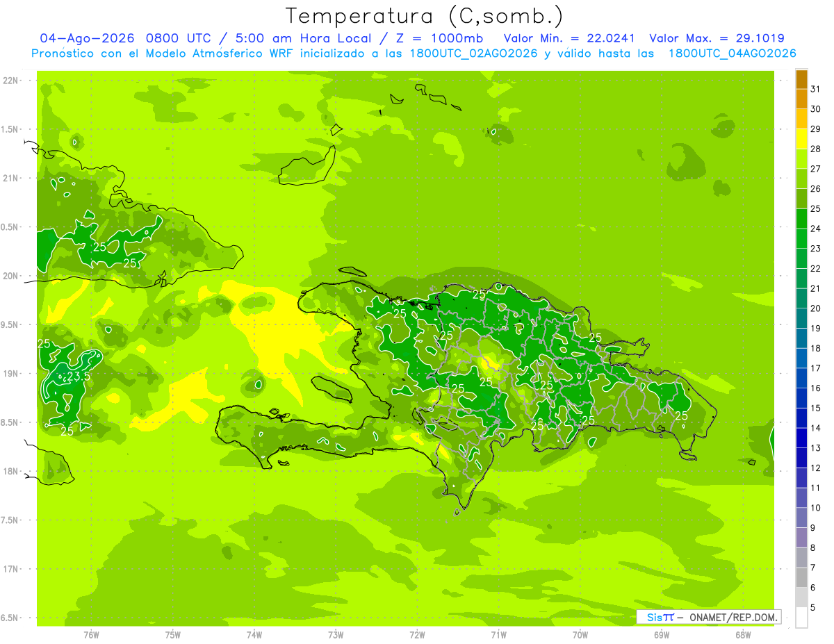The height and width of the screenshot is (644, 834).
Task: Click latitude axis label "19N"
Action: tap(10, 373)
